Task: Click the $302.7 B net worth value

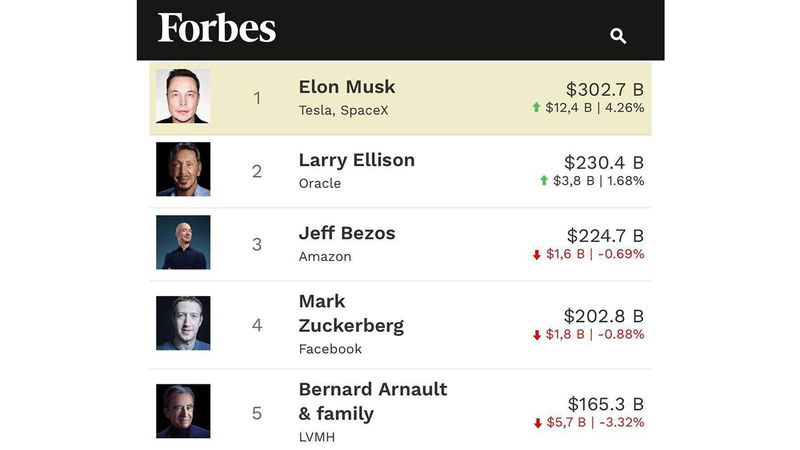Action: 605,90
